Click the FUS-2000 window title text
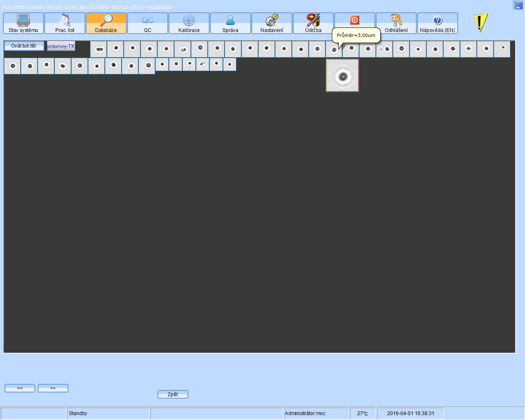The height and width of the screenshot is (420, 525). click(x=87, y=7)
